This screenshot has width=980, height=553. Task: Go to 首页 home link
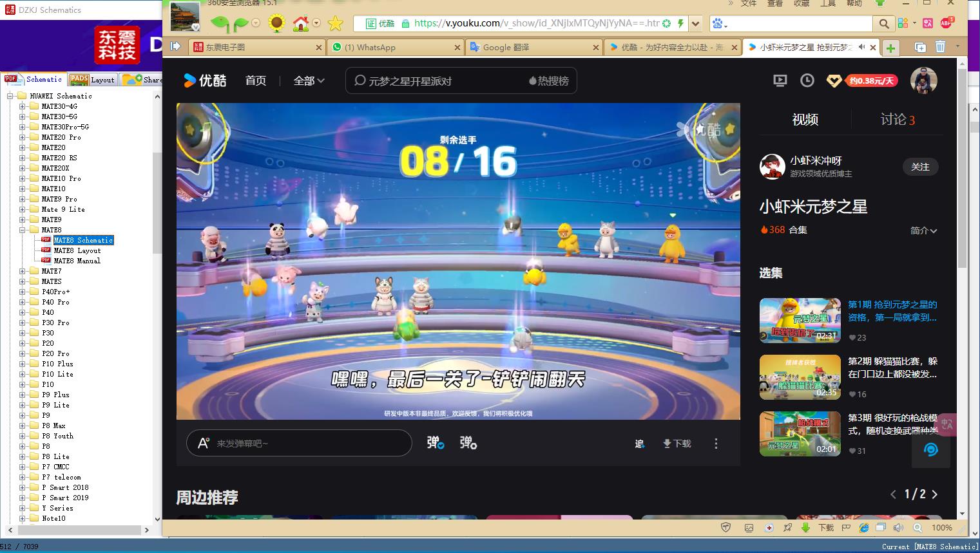[256, 80]
